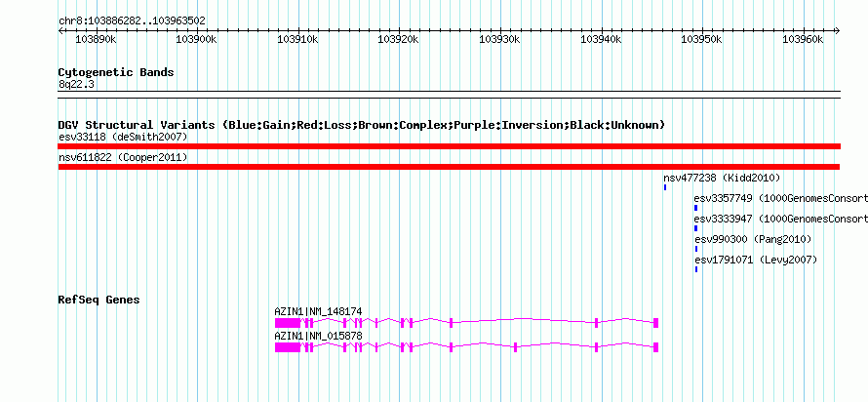The width and height of the screenshot is (868, 402).
Task: Click the esv33118 (deSmith2007) variant label
Action: click(x=123, y=137)
